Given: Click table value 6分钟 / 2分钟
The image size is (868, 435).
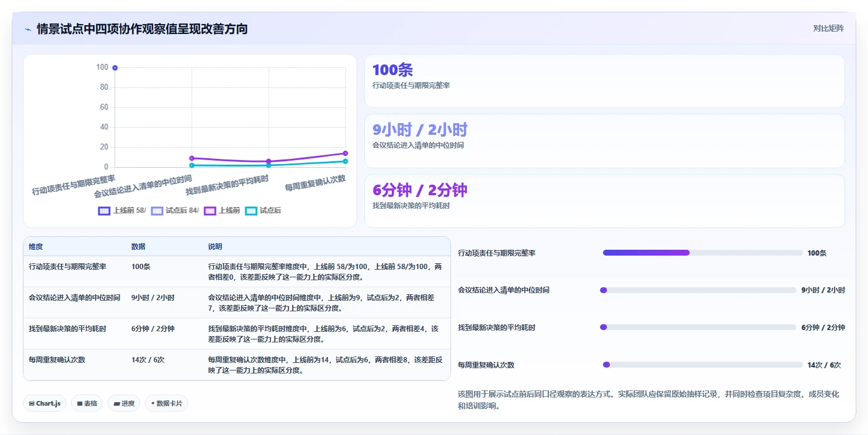Looking at the screenshot, I should (153, 329).
